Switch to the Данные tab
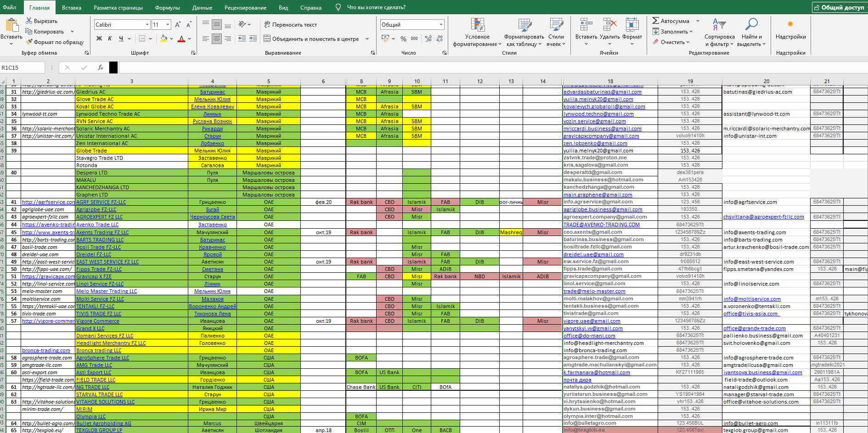This screenshot has height=433, width=868. point(202,8)
